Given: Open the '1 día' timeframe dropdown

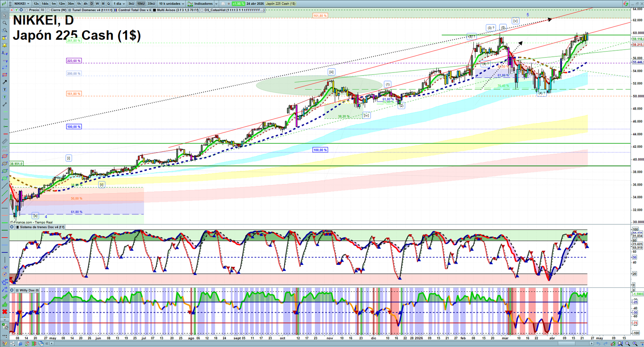Looking at the screenshot, I should click(x=119, y=4).
